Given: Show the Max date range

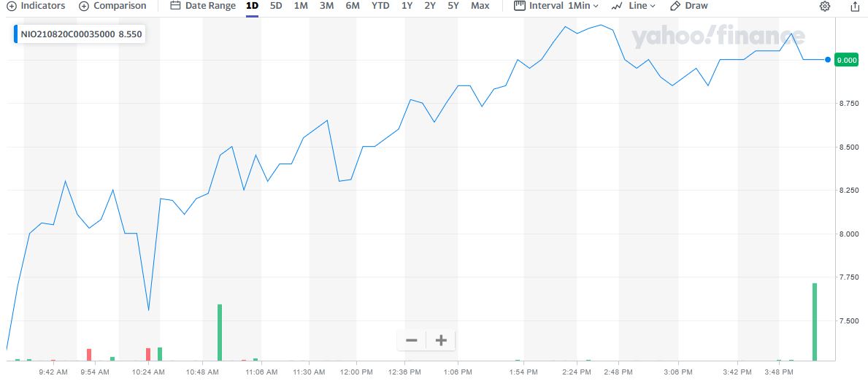Looking at the screenshot, I should coord(480,6).
